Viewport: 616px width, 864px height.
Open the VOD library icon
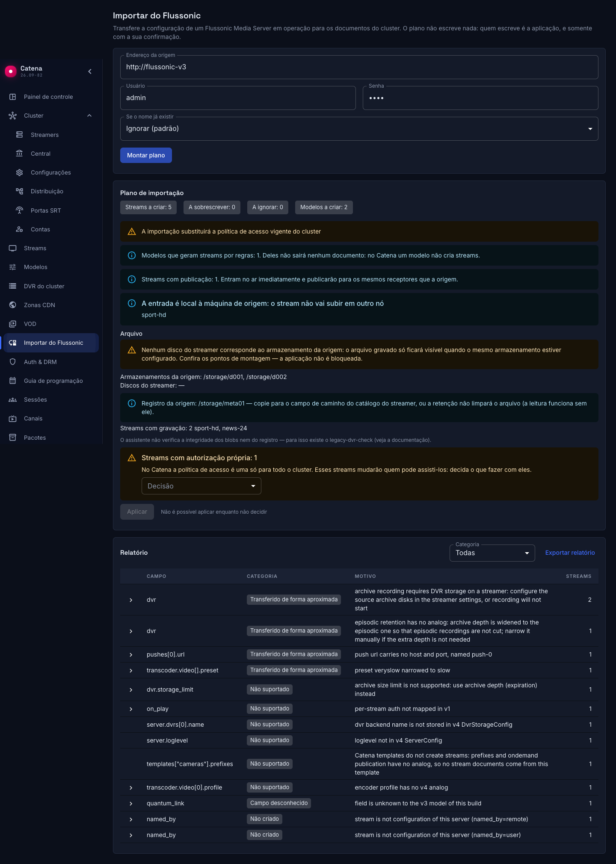coord(13,324)
